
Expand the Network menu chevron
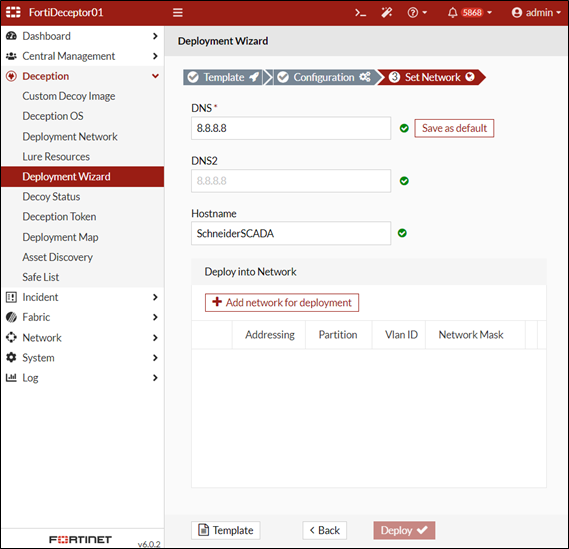pos(155,337)
